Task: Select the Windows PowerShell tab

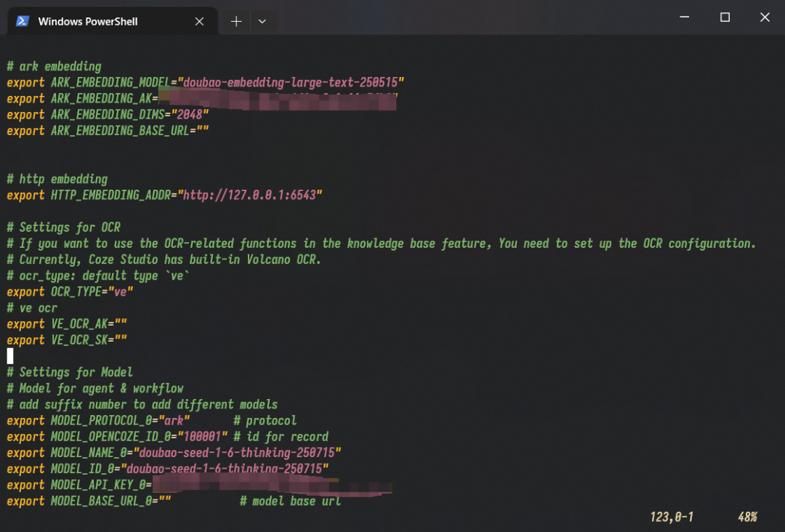Action: [x=113, y=22]
